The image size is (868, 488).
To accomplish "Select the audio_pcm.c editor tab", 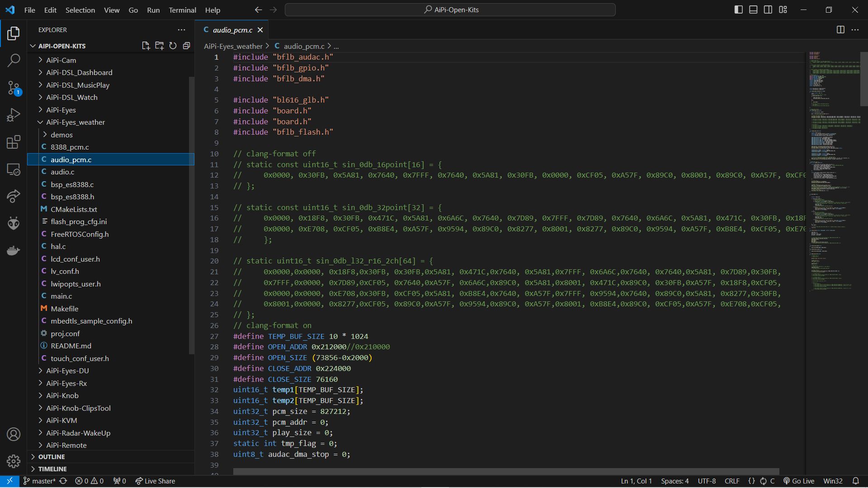I will (x=232, y=30).
